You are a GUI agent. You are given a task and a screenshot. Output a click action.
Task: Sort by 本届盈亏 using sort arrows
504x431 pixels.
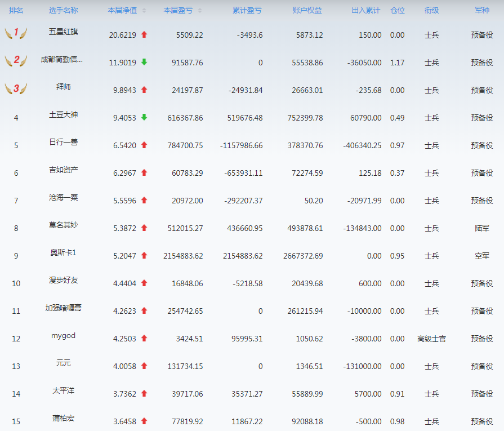click(200, 11)
